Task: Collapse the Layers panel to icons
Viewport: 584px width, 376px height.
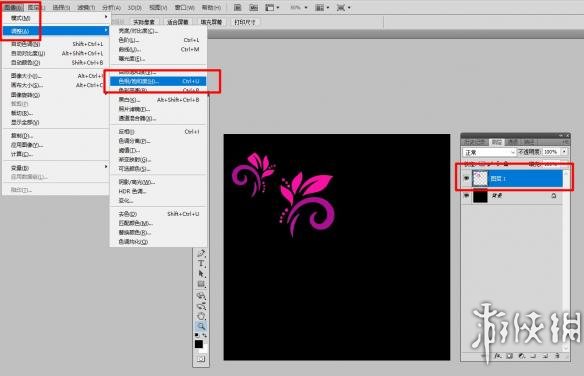Action: 561,136
